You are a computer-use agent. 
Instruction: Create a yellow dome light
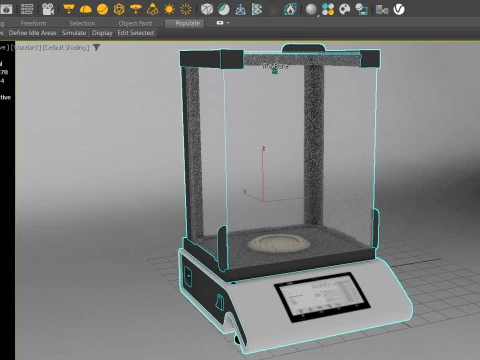pos(86,9)
